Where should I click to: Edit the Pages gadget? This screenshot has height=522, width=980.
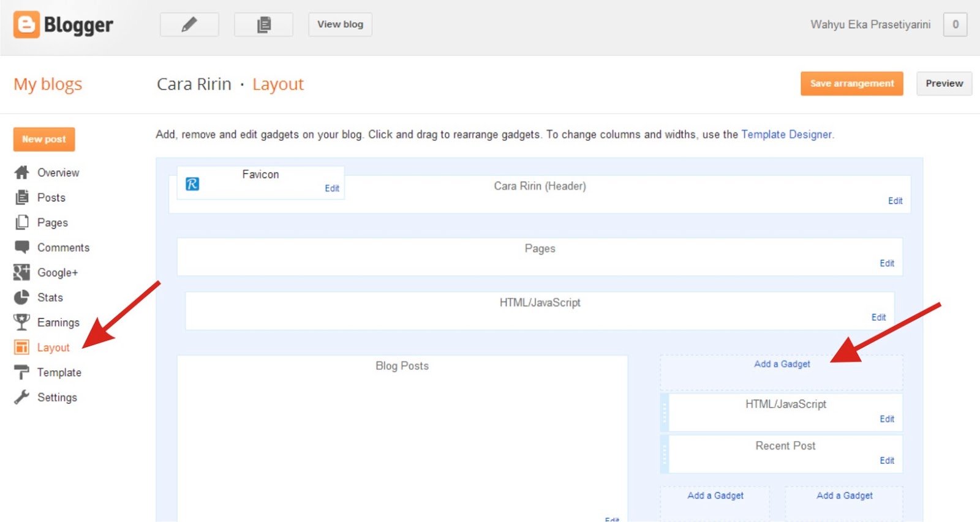pyautogui.click(x=887, y=263)
